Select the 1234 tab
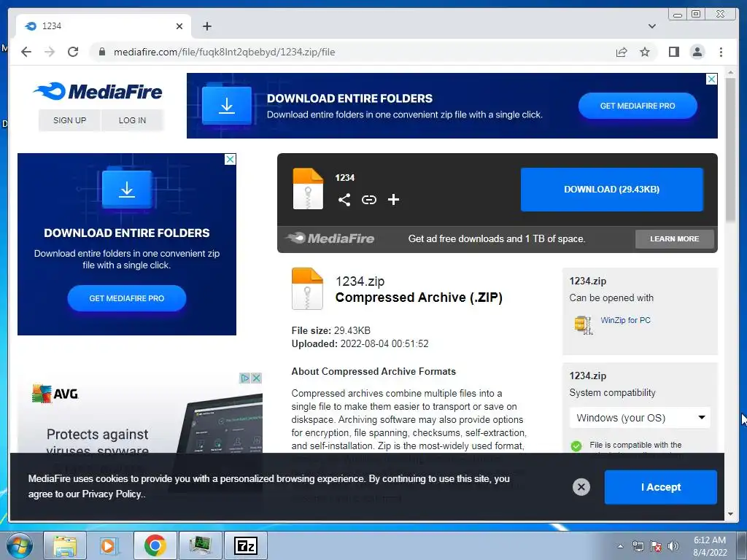This screenshot has height=560, width=747. [x=104, y=26]
